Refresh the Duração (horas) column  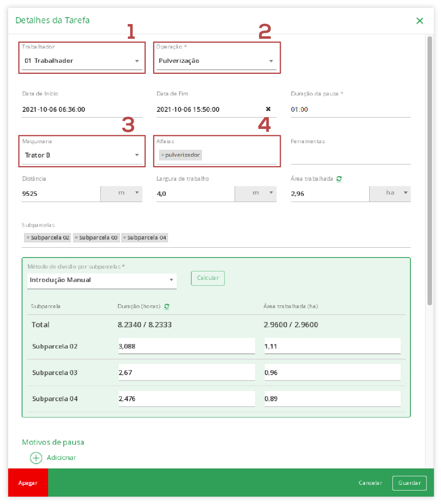click(166, 306)
